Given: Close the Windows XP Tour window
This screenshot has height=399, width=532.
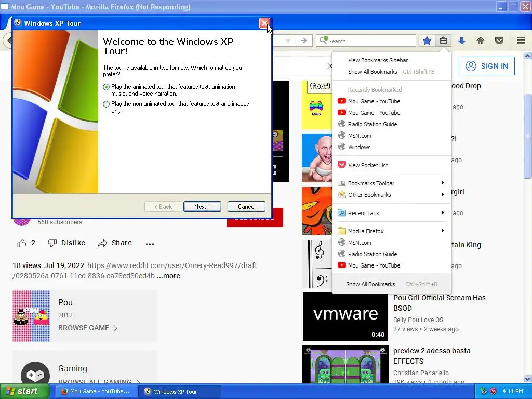Looking at the screenshot, I should [x=264, y=23].
